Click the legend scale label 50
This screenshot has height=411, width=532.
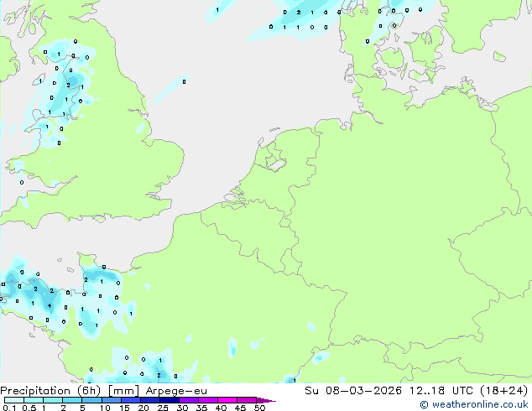coord(260,408)
